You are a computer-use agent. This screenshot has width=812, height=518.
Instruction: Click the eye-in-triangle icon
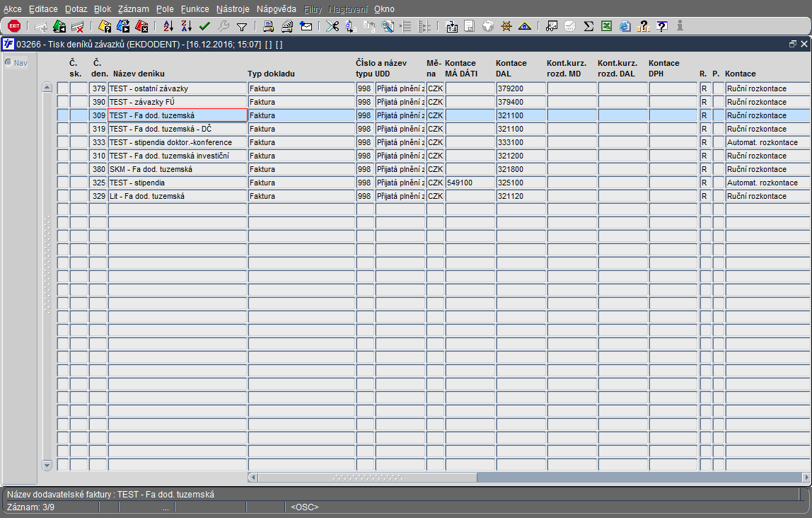click(525, 26)
